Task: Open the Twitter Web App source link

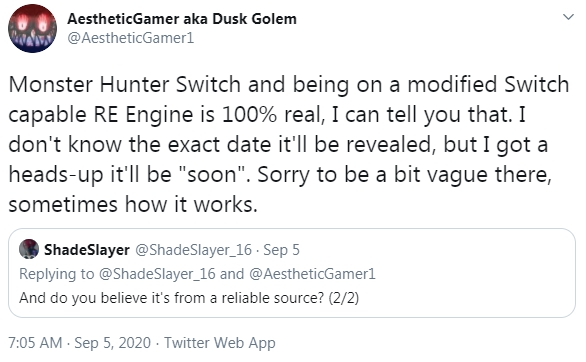Action: pos(220,343)
